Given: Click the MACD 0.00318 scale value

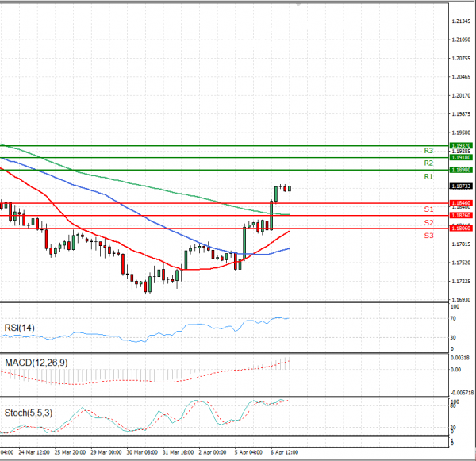Looking at the screenshot, I should pos(460,358).
